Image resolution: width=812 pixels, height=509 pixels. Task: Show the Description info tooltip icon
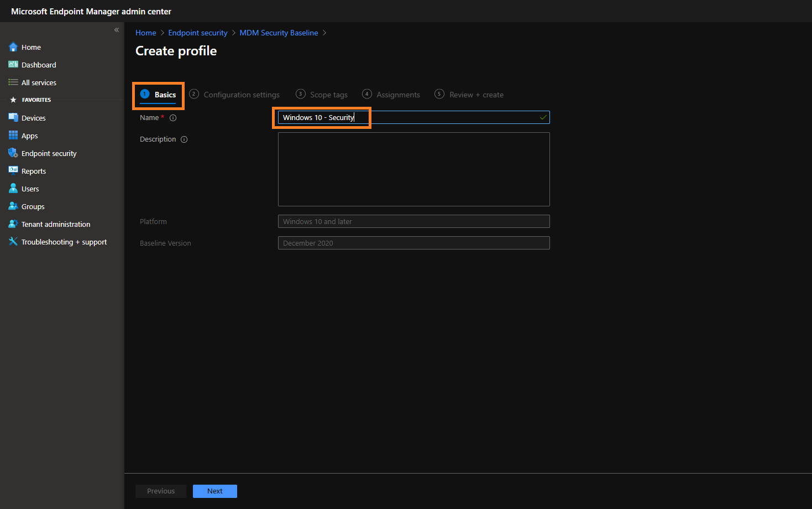184,139
